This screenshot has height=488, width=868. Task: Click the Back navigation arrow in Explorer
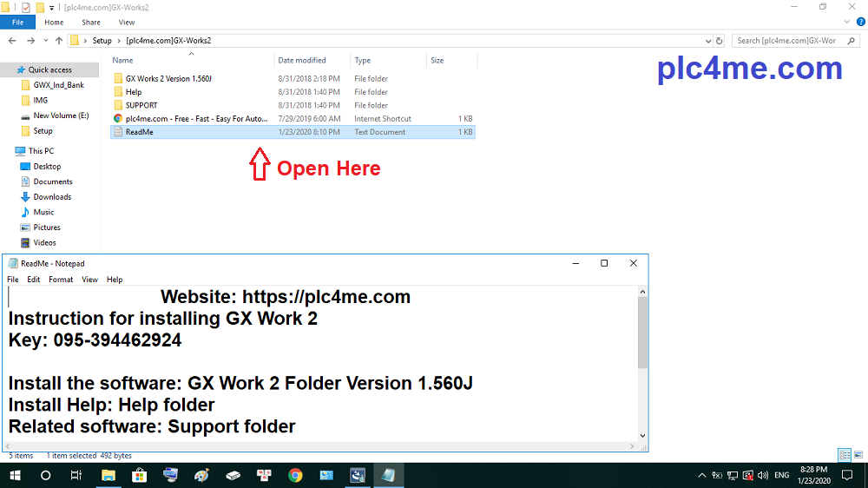click(x=11, y=41)
